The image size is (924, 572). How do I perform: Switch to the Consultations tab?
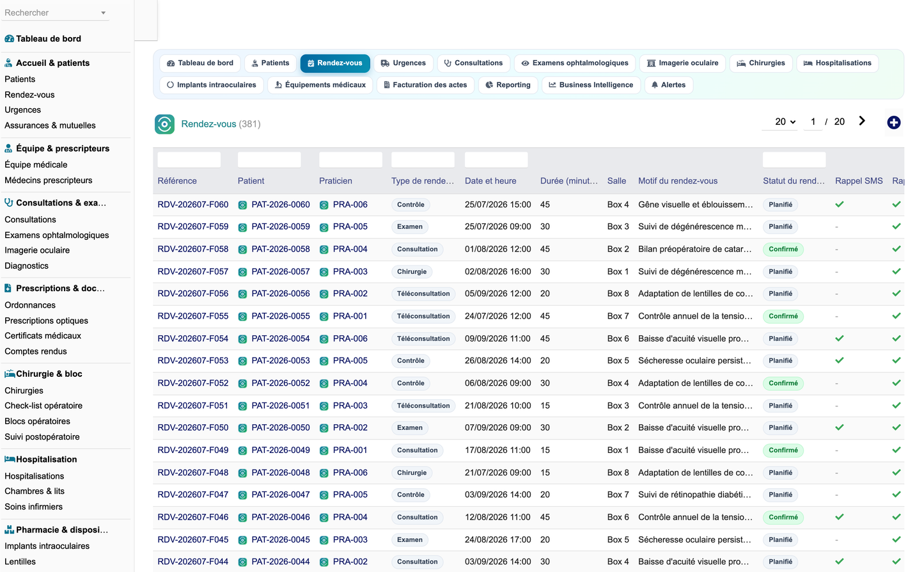(x=473, y=63)
